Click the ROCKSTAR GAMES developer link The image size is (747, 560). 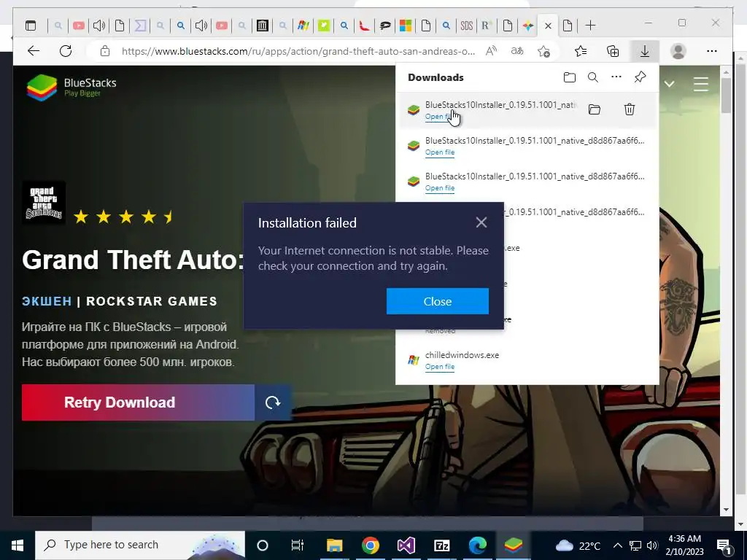pos(152,301)
